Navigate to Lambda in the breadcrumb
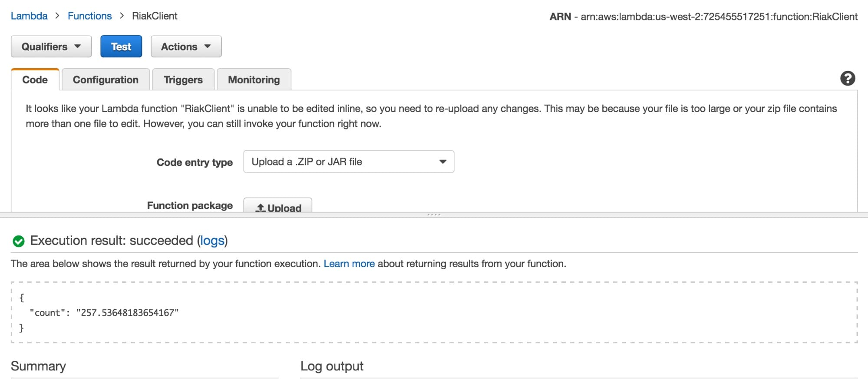 pyautogui.click(x=29, y=16)
